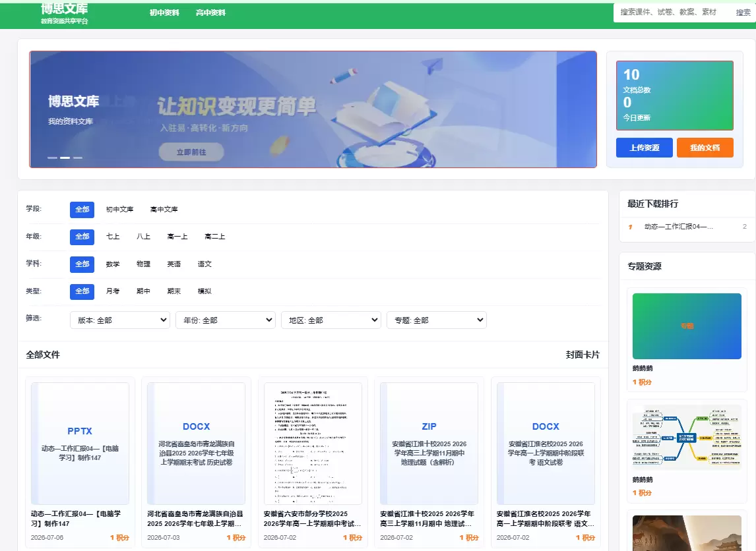Screen dimensions: 756x551
Task: Select 全部 in the 类型 row
Action: (x=82, y=291)
